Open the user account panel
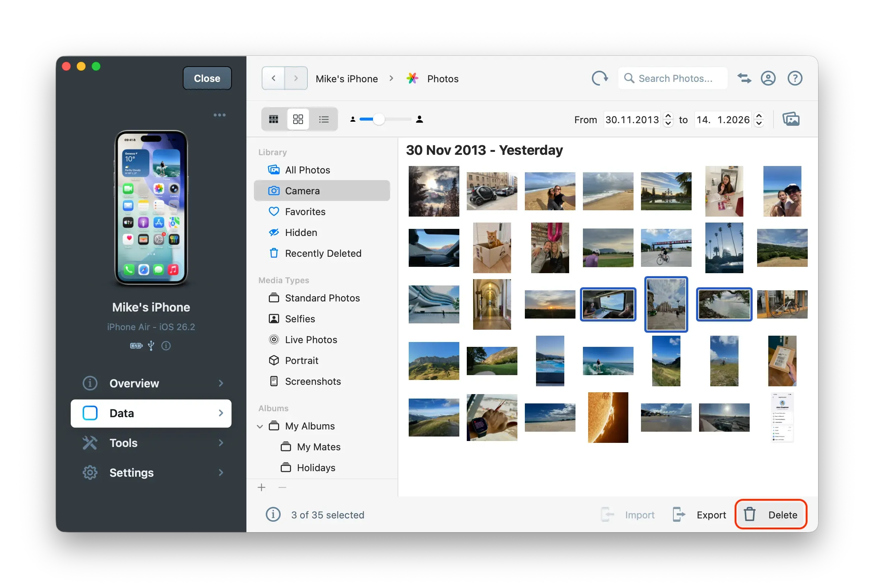Screen dimensions: 874x588 coord(769,78)
